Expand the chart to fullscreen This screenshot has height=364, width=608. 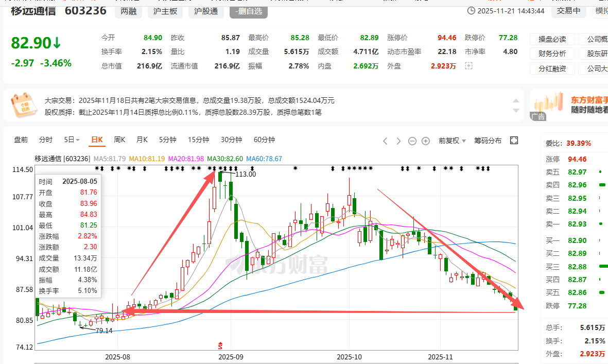coord(514,141)
